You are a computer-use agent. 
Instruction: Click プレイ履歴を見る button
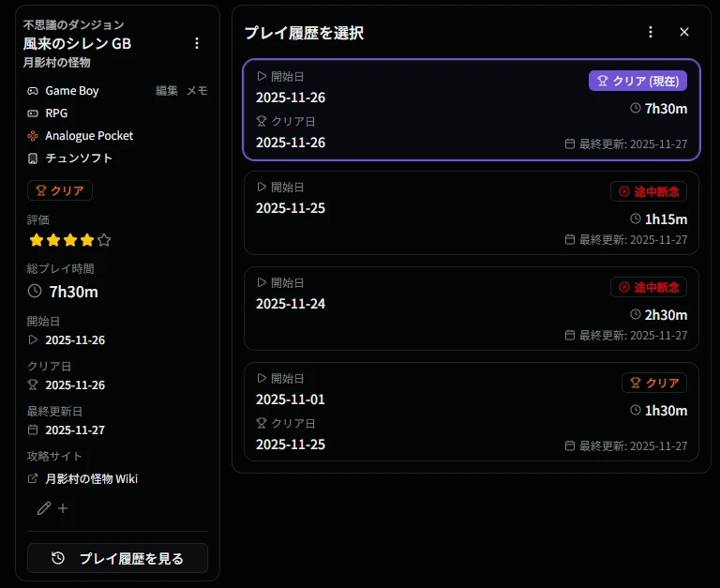(x=117, y=558)
